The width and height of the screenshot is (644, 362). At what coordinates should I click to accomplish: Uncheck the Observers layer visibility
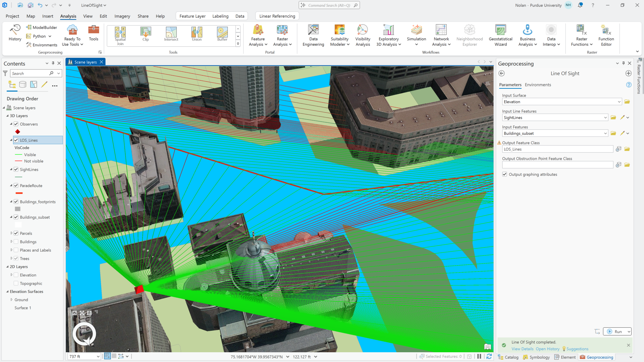tap(16, 124)
